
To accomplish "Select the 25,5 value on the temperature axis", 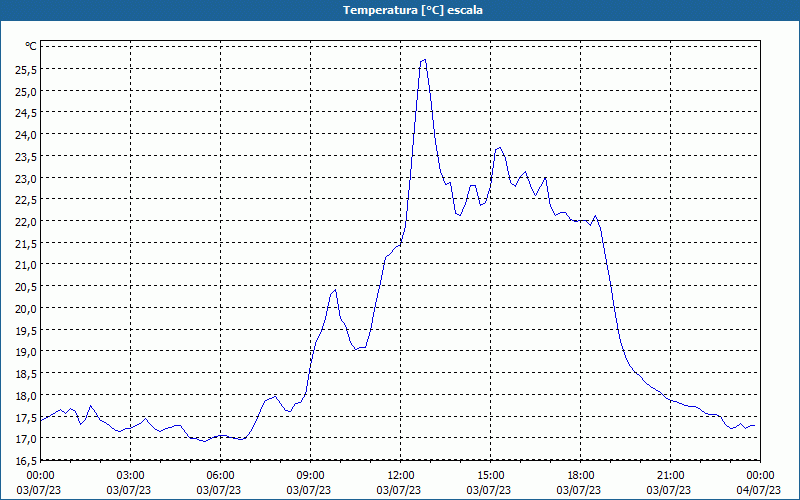I will (x=26, y=70).
